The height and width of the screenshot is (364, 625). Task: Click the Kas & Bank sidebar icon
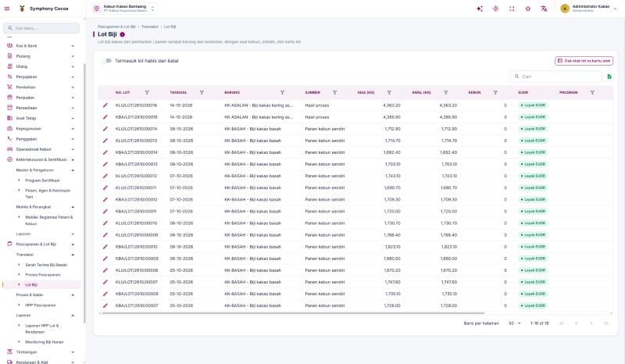point(9,46)
